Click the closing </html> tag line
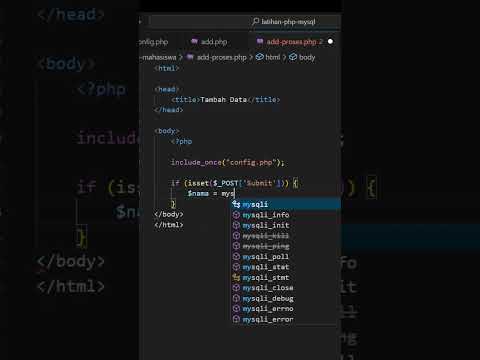 (x=169, y=225)
